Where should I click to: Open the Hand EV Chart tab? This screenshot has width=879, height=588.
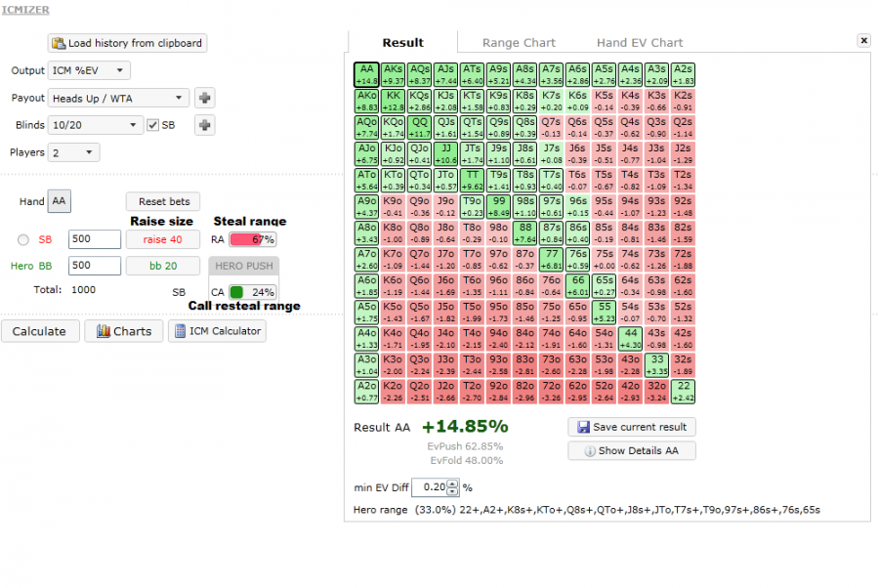coord(640,43)
